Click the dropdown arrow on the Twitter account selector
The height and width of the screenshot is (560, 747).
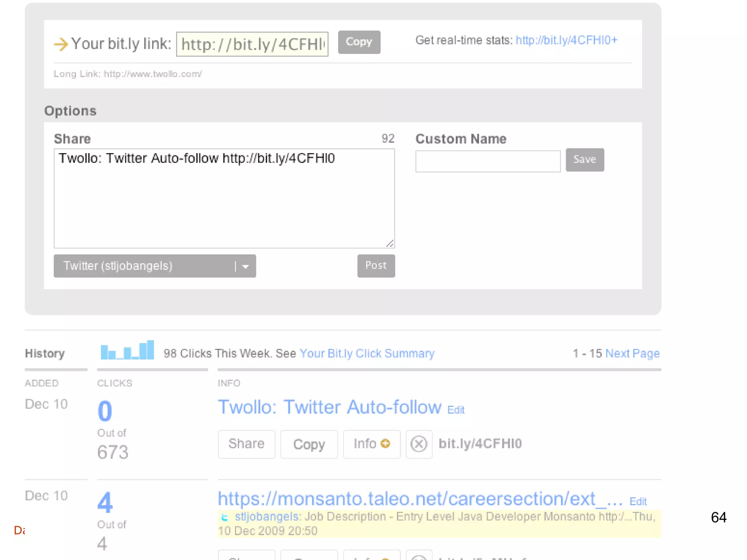(245, 267)
